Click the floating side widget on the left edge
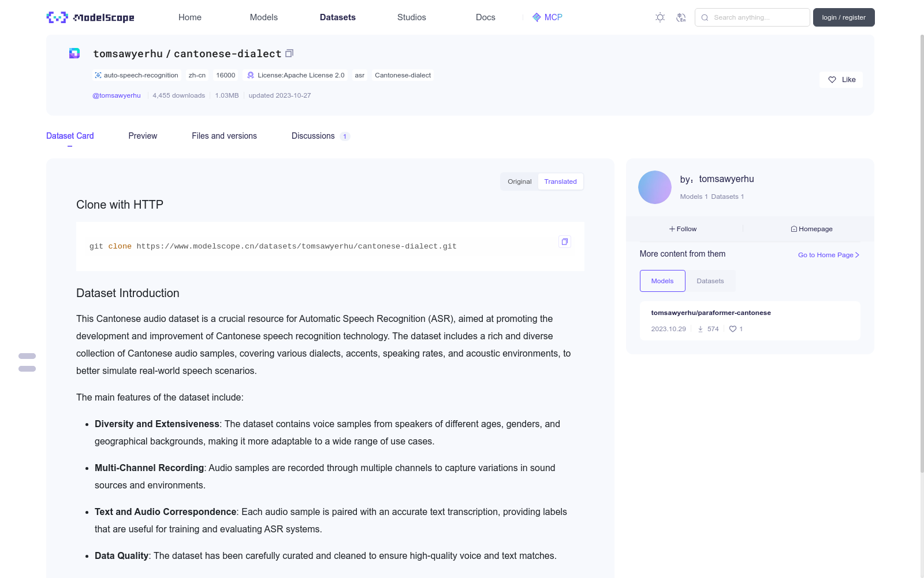 tap(27, 362)
